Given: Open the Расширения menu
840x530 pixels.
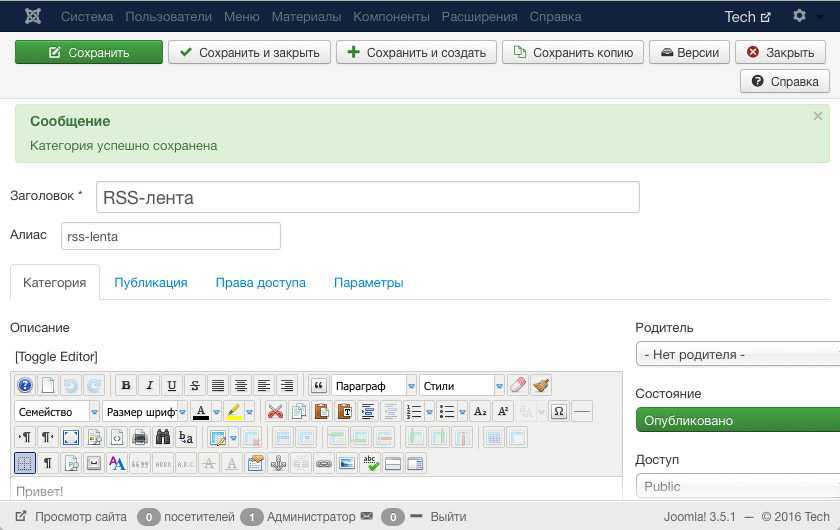Looking at the screenshot, I should coord(478,17).
